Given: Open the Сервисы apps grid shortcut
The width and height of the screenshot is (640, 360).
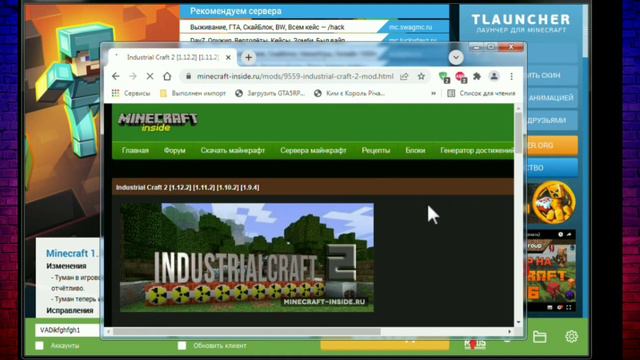Looking at the screenshot, I should [x=131, y=93].
